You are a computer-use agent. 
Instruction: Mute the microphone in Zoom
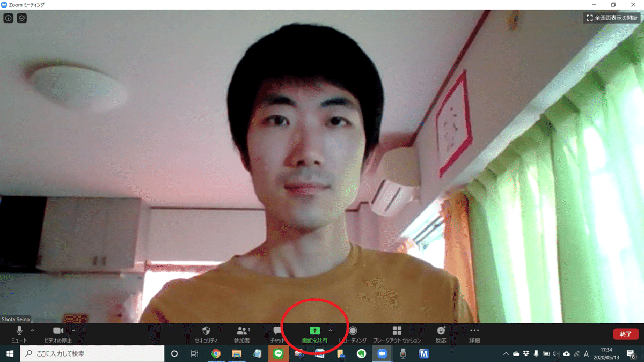(19, 334)
